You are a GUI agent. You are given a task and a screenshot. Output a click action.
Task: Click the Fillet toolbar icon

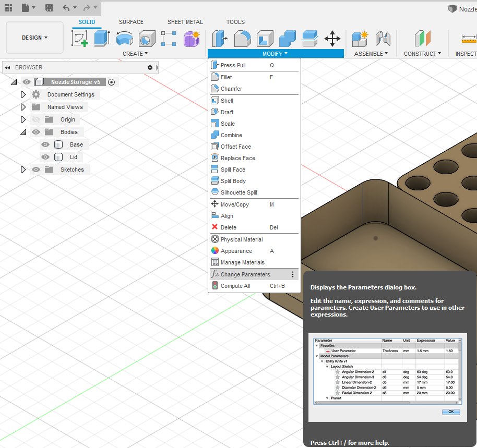point(243,39)
